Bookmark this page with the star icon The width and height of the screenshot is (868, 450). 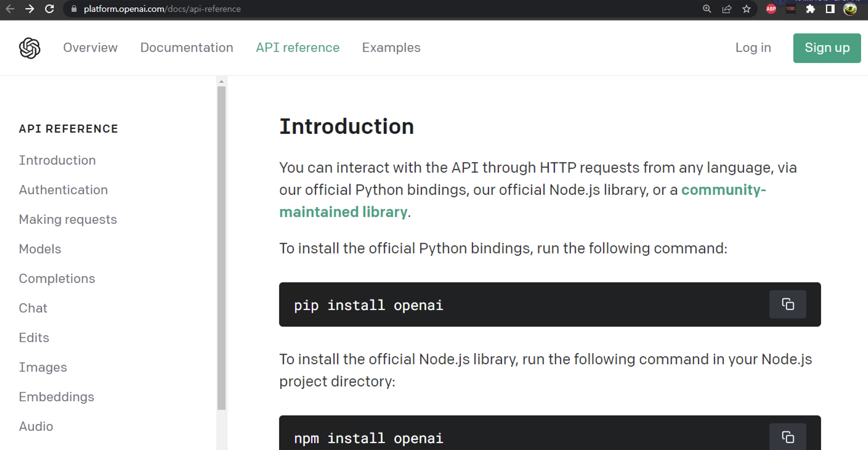[x=746, y=9]
